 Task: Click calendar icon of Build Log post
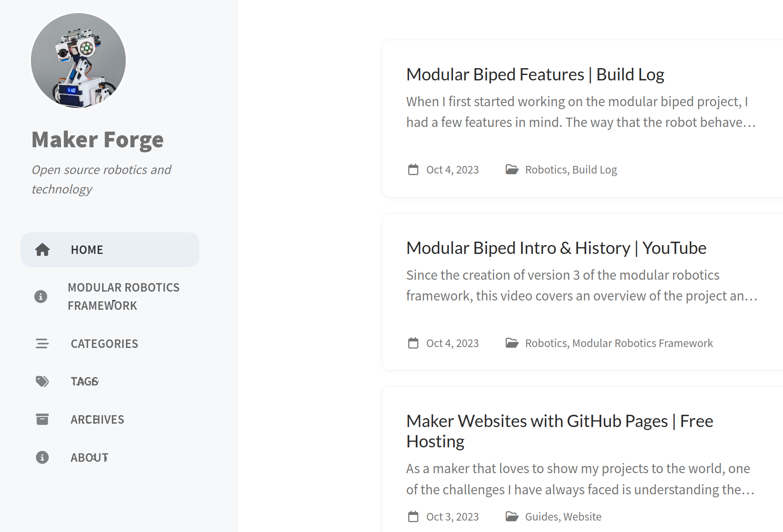(x=413, y=170)
